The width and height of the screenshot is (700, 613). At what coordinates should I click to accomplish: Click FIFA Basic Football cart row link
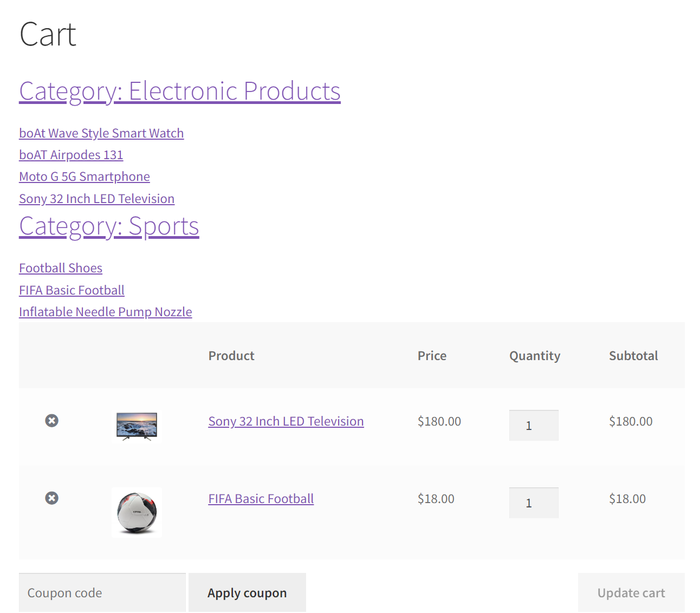click(x=261, y=499)
